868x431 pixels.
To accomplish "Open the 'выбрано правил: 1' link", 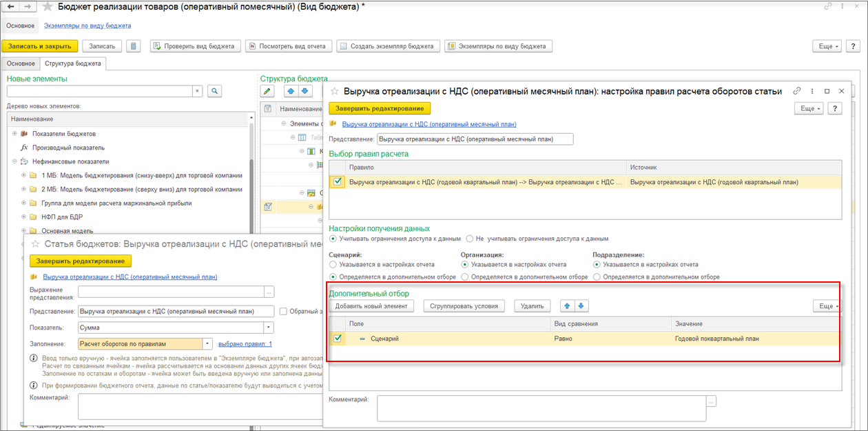I will pyautogui.click(x=245, y=343).
